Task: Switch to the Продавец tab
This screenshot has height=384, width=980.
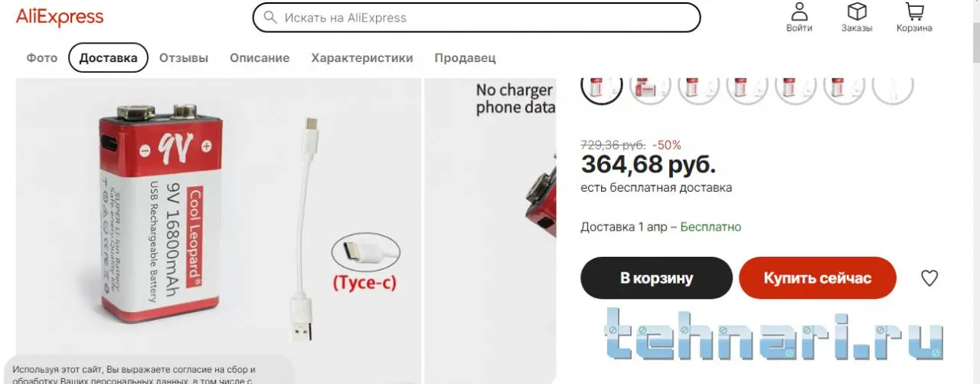Action: 465,57
